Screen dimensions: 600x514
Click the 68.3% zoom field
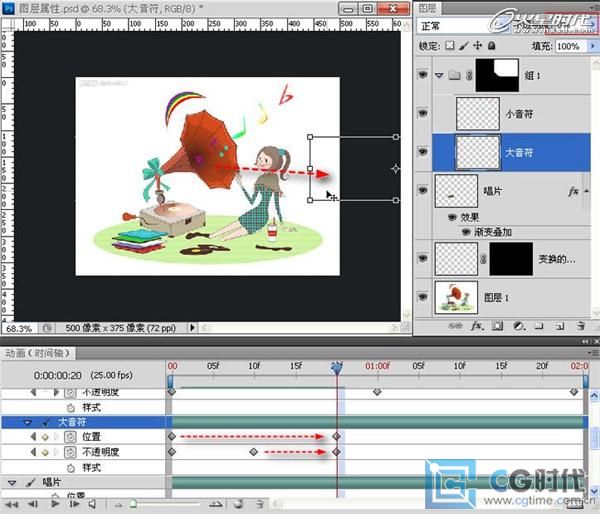(x=19, y=328)
